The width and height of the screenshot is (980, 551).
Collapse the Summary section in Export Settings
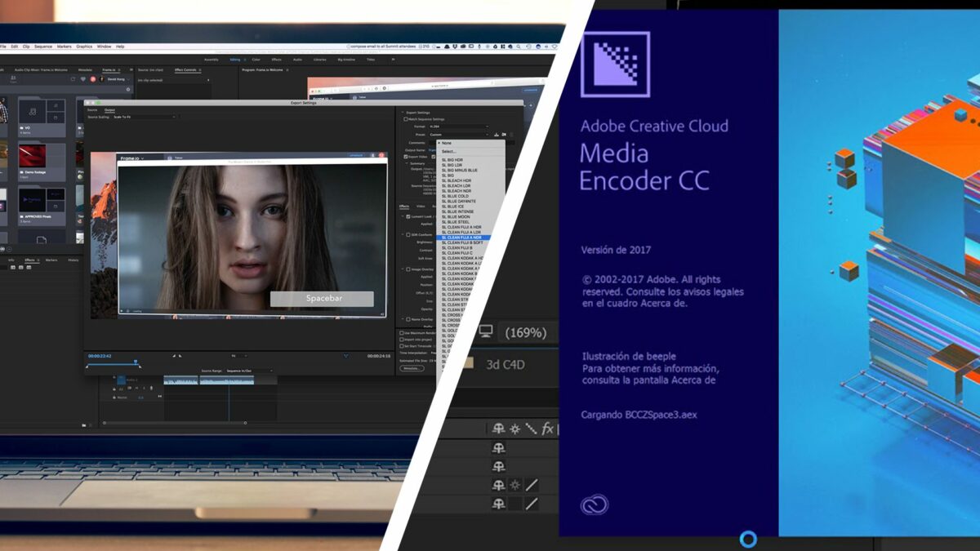[x=407, y=163]
